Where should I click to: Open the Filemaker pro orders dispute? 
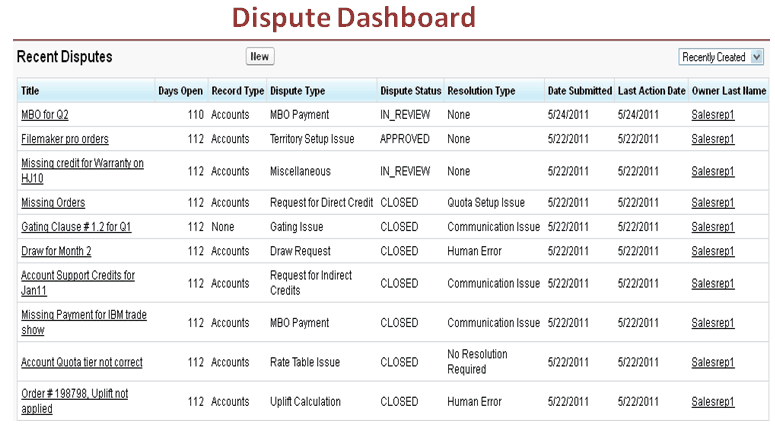[65, 139]
